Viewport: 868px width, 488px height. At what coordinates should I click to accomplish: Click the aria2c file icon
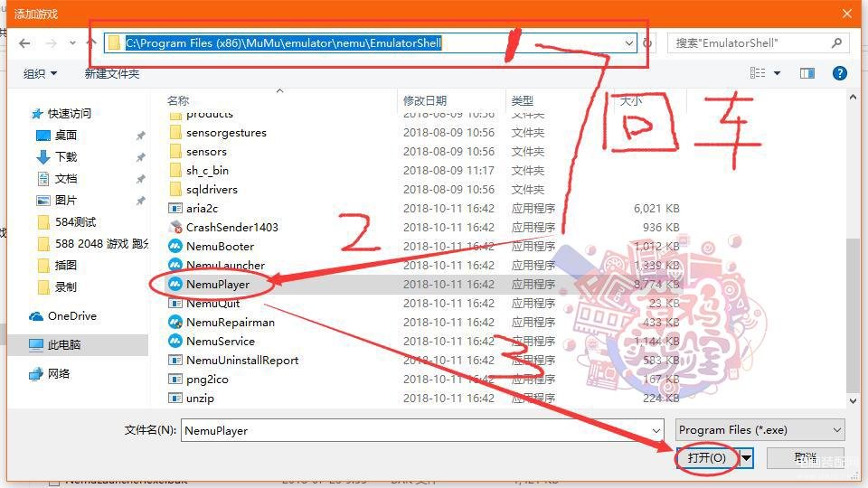click(175, 208)
